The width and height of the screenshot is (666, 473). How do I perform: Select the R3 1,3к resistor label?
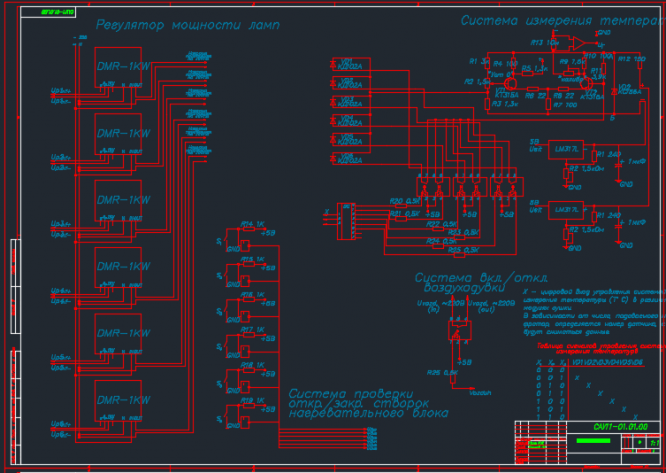pyautogui.click(x=505, y=104)
